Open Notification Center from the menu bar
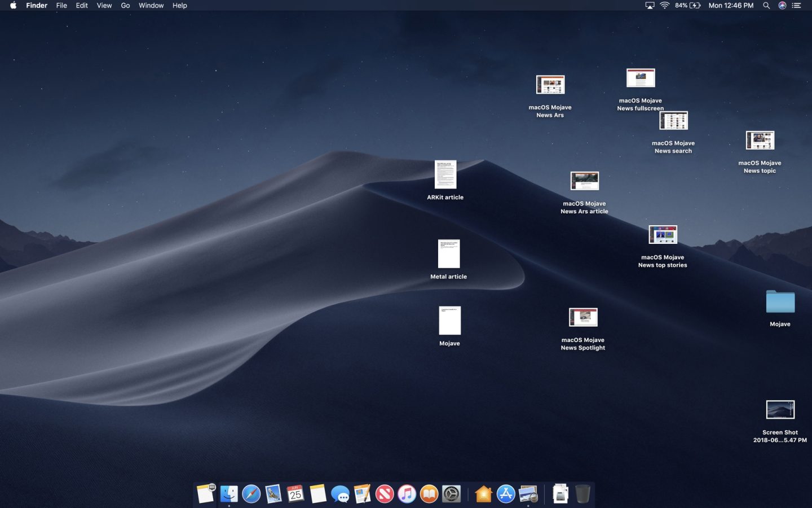The width and height of the screenshot is (812, 508). (797, 6)
